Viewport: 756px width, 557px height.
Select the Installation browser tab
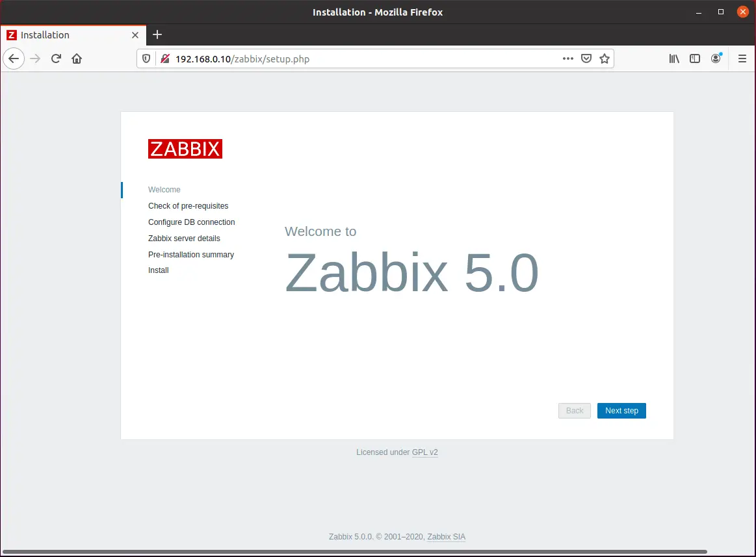73,35
